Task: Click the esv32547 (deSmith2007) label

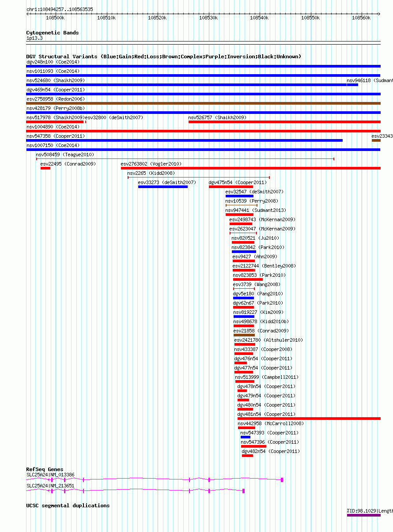Action: tap(254, 192)
